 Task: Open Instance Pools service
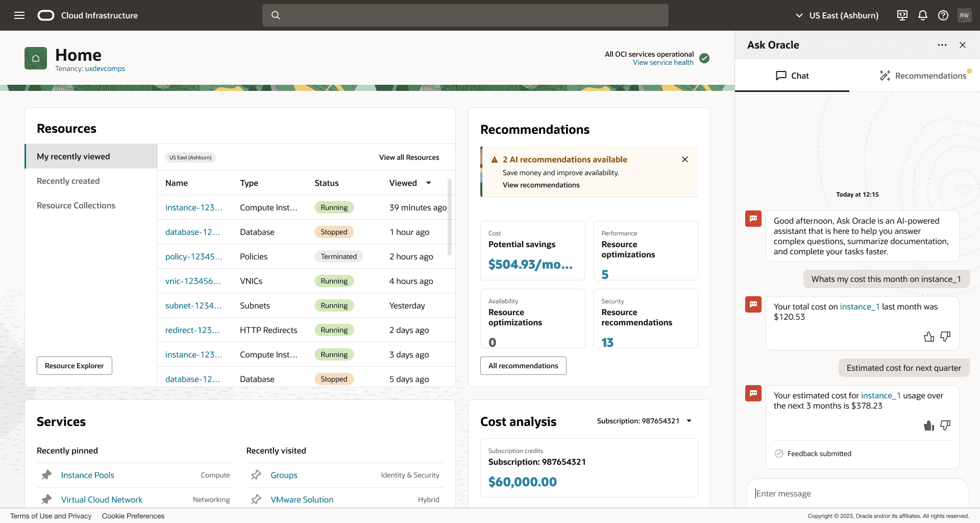(88, 475)
